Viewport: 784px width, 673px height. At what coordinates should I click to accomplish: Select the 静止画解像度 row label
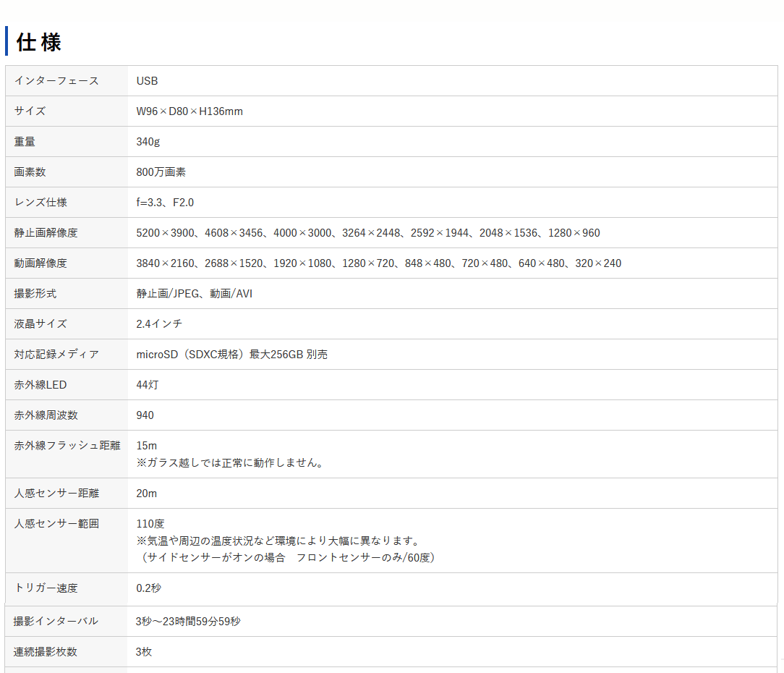coord(46,233)
